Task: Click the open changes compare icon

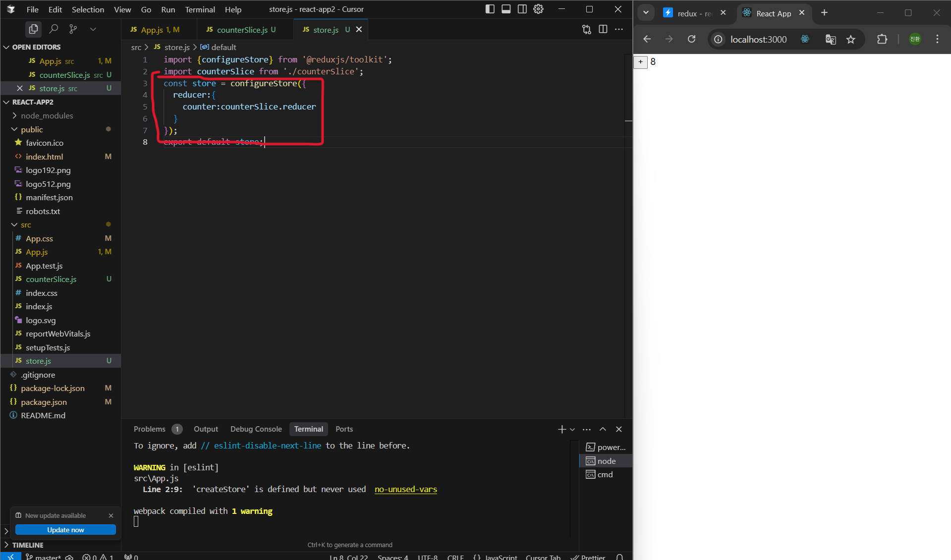Action: click(x=587, y=29)
